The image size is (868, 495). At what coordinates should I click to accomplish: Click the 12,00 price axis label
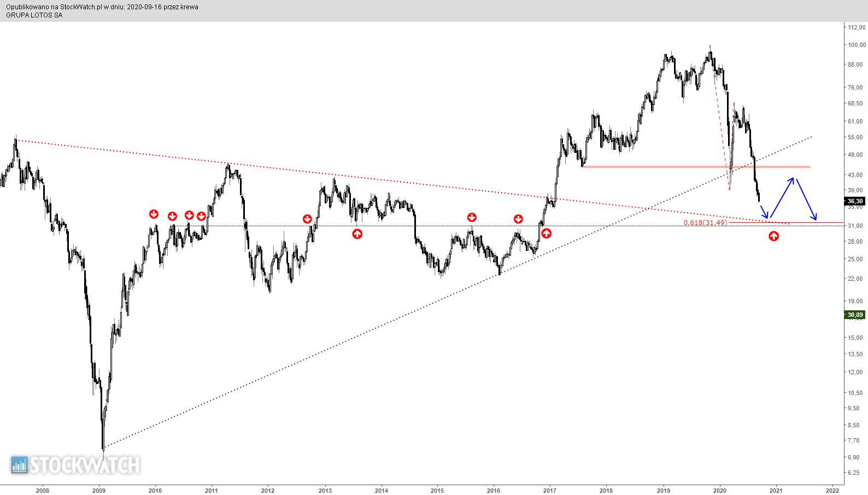tap(855, 372)
